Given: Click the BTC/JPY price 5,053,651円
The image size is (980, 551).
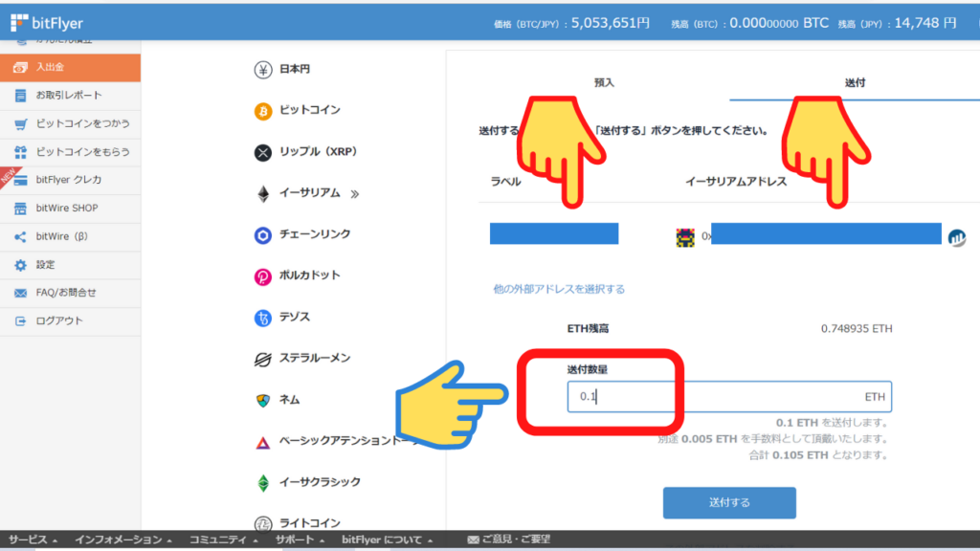Looking at the screenshot, I should [610, 23].
